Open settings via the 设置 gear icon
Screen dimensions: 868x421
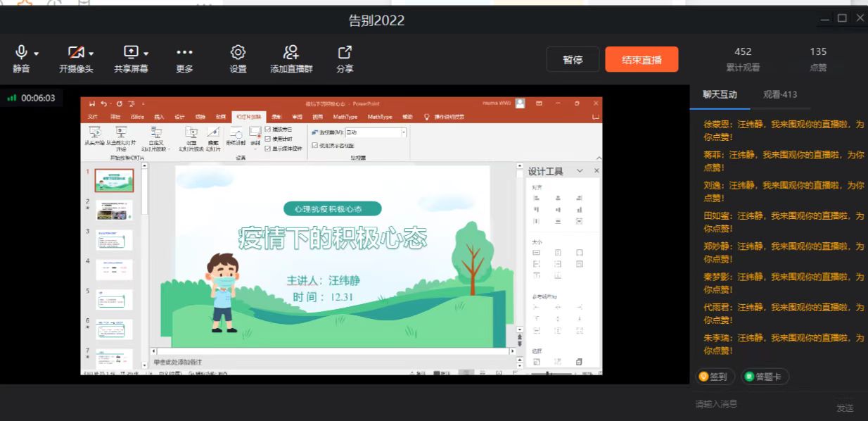238,53
